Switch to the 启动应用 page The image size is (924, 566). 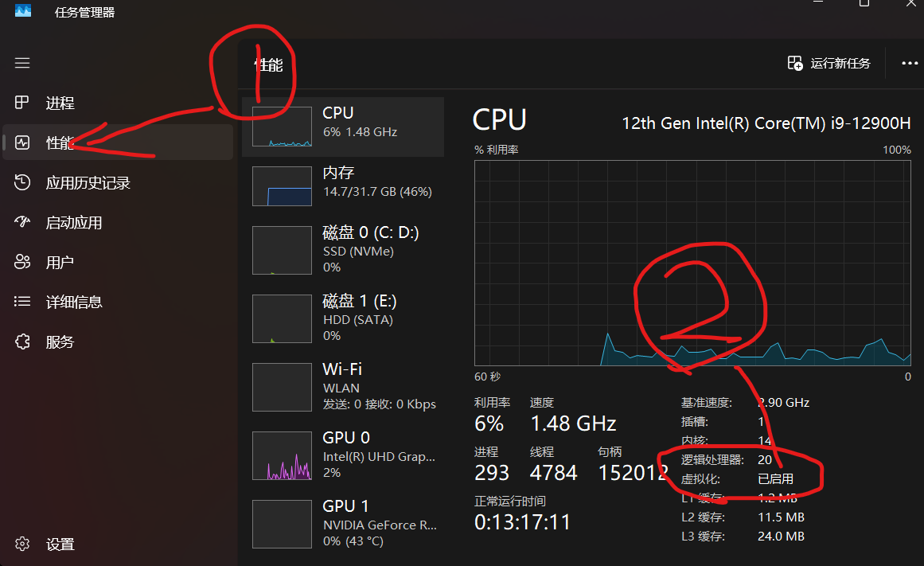[118, 222]
